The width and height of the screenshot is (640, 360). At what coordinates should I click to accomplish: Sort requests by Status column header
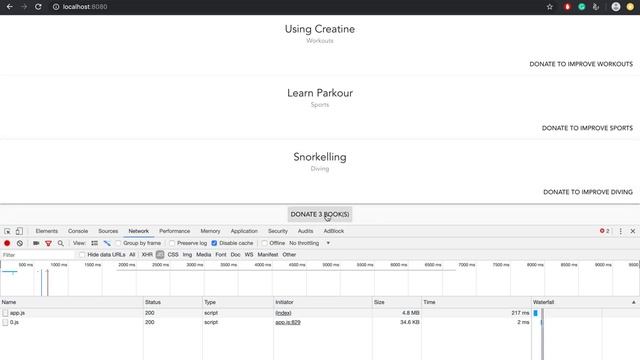[173, 302]
